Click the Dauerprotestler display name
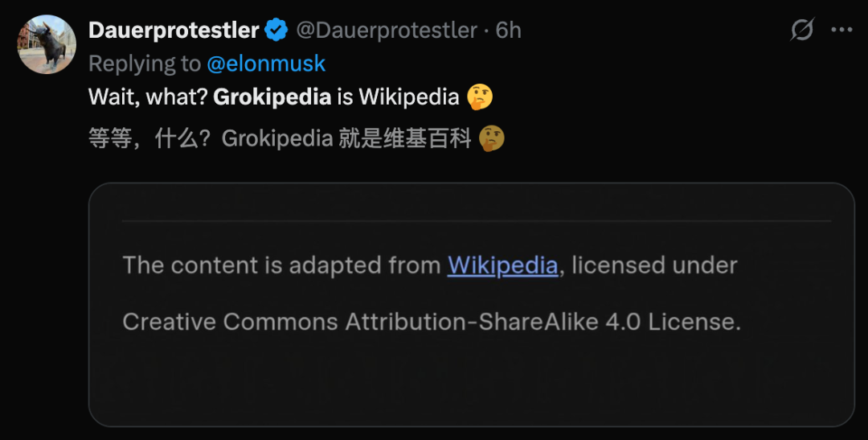 [x=173, y=31]
